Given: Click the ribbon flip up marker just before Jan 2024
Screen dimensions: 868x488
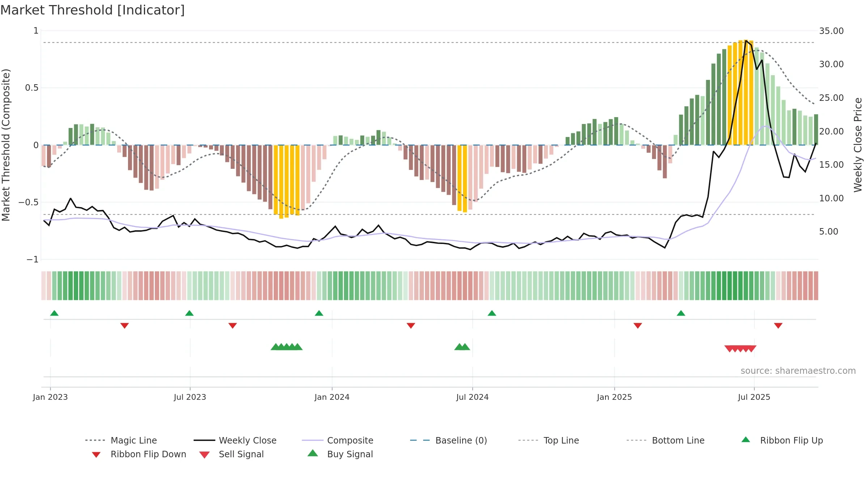Looking at the screenshot, I should (319, 313).
